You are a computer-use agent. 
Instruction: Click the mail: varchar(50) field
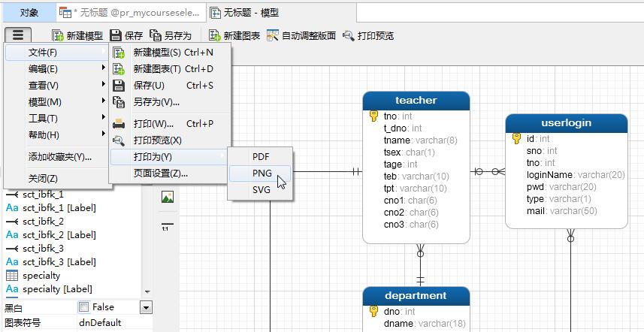click(561, 211)
